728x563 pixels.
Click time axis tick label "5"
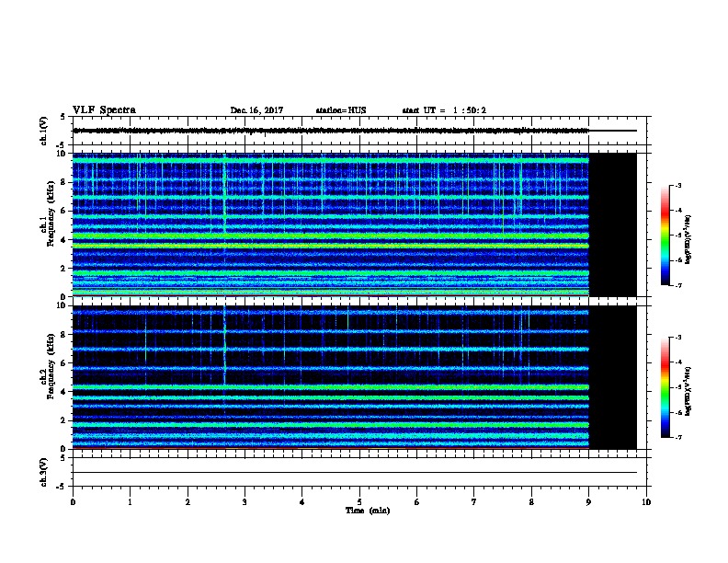tap(359, 502)
